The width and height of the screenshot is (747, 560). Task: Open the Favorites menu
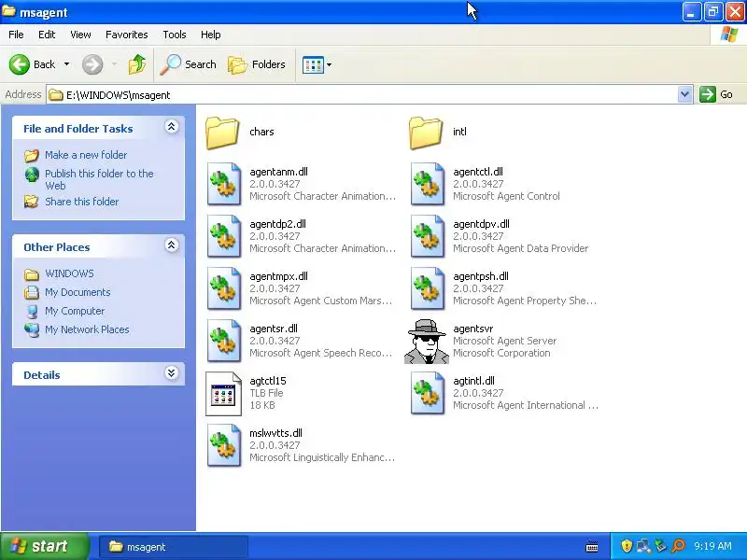click(127, 35)
